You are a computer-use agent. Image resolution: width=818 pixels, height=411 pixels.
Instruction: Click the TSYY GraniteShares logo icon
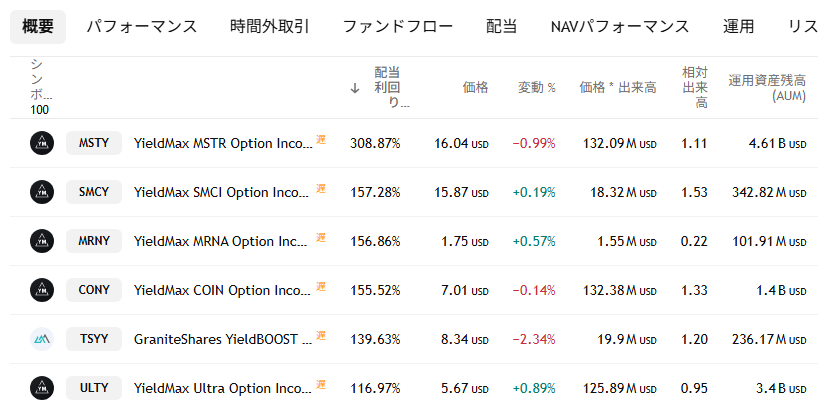[42, 338]
